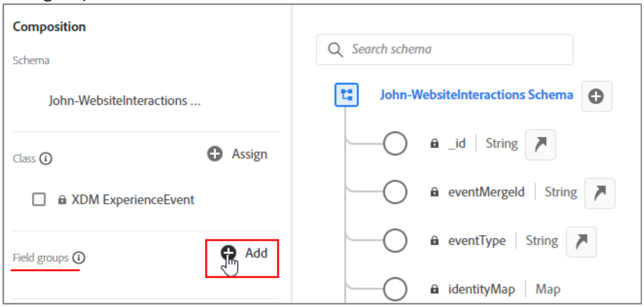Select the circle node for identityMap field
644x307 pixels.
point(395,289)
